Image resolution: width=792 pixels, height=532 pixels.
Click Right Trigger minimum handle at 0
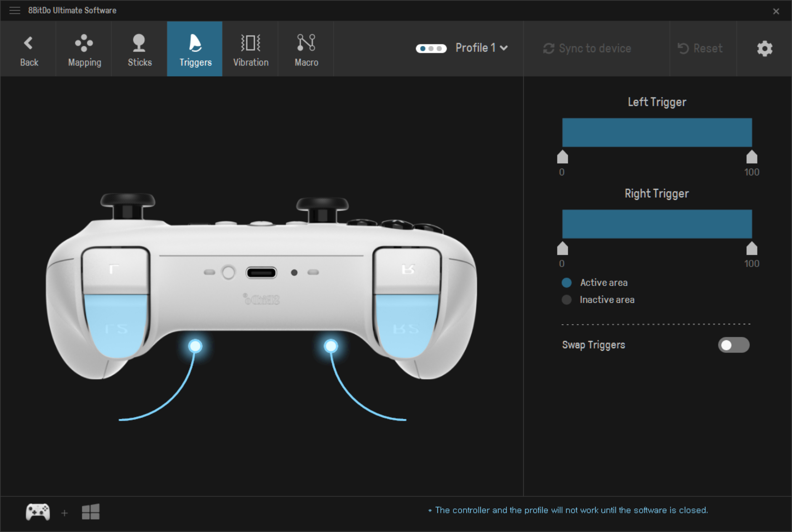562,249
